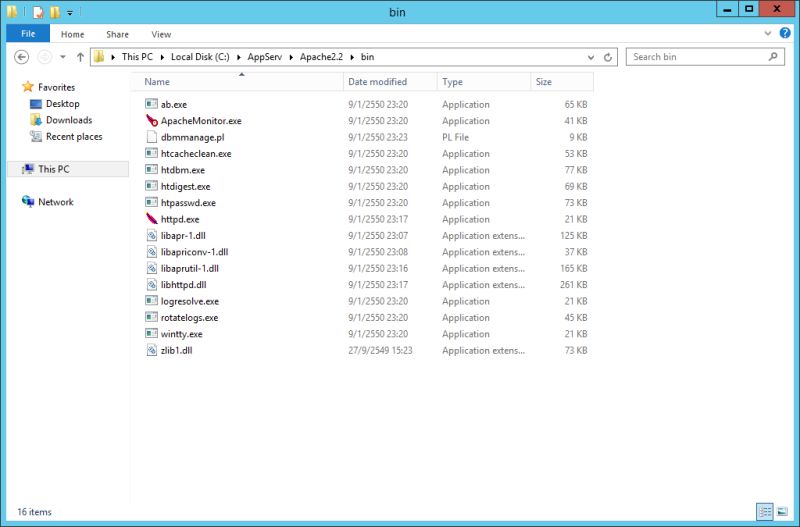Select the htcacheclean.exe file icon
Image resolution: width=800 pixels, height=527 pixels.
[152, 153]
